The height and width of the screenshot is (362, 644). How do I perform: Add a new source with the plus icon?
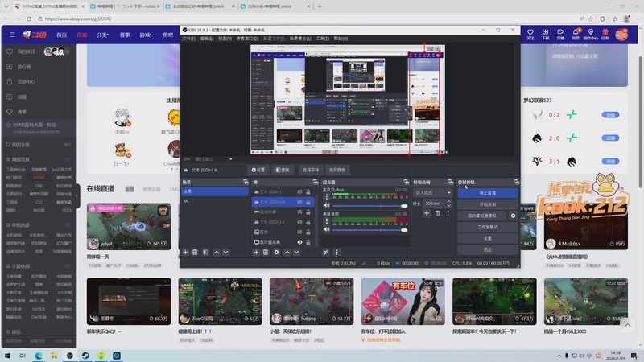tap(256, 252)
